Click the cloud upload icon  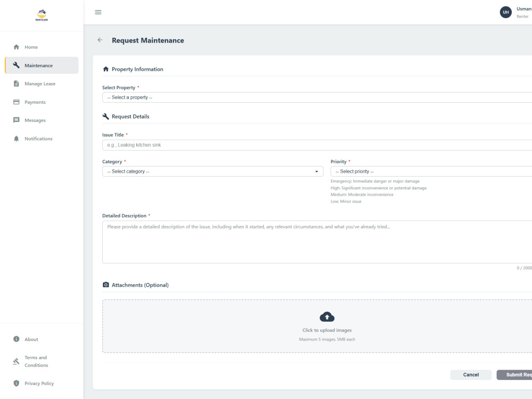tap(327, 317)
